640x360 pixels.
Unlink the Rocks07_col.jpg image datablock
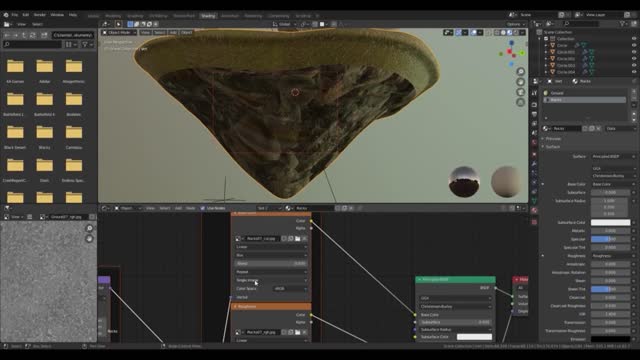click(x=304, y=238)
